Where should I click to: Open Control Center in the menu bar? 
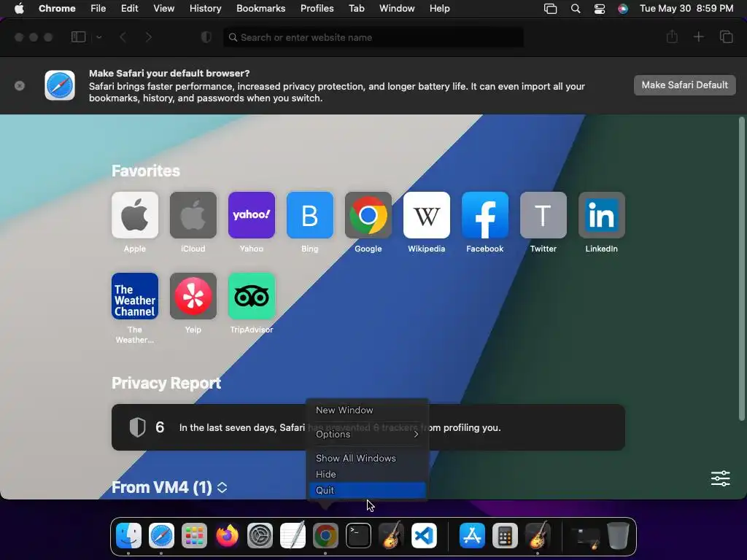600,9
